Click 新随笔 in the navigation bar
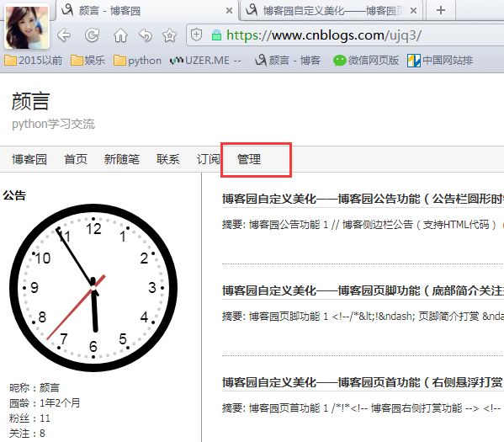The image size is (504, 442). click(122, 159)
